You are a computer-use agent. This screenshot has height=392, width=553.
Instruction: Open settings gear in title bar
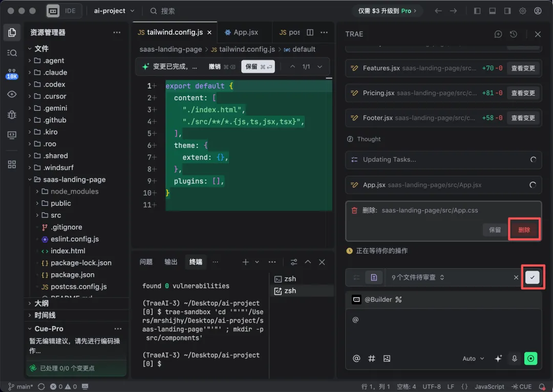(522, 11)
